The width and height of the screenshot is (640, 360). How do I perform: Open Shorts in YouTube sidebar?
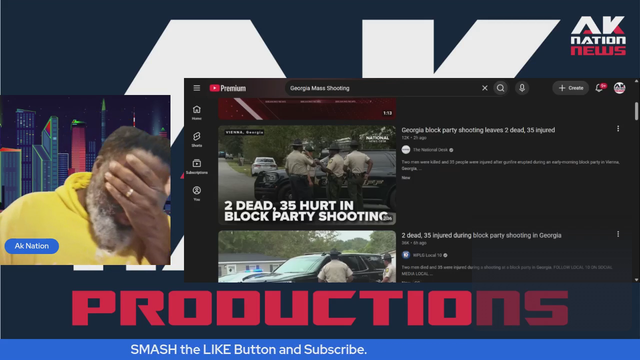pos(197,139)
